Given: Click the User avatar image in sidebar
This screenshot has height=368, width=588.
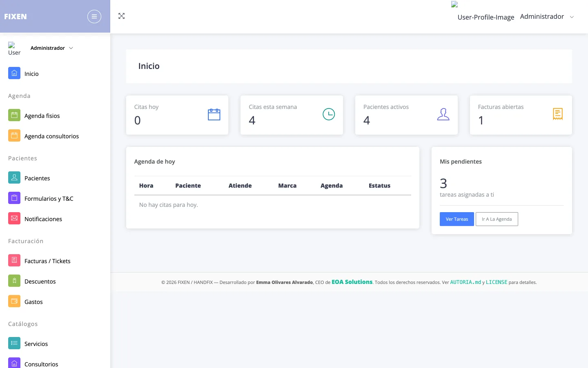Looking at the screenshot, I should [14, 49].
